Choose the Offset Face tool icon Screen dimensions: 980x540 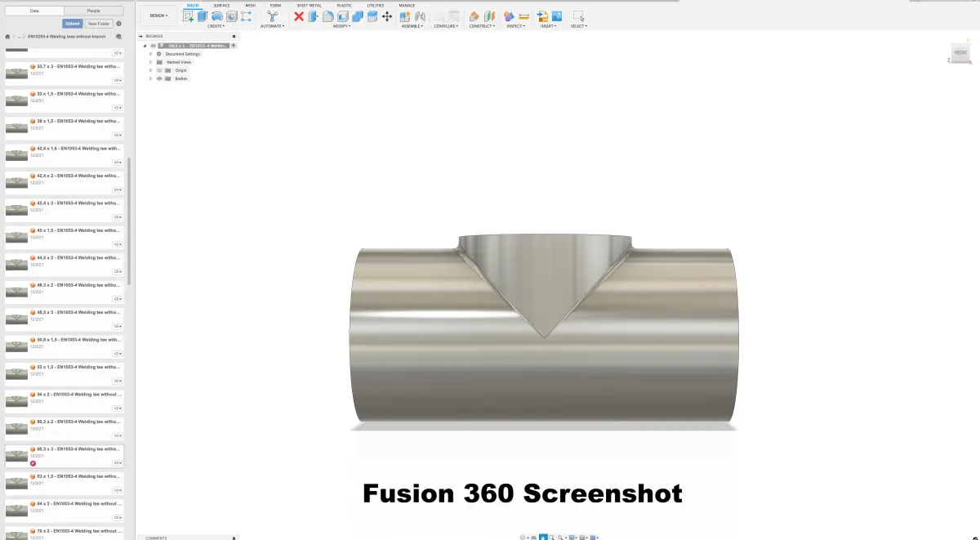pyautogui.click(x=372, y=16)
